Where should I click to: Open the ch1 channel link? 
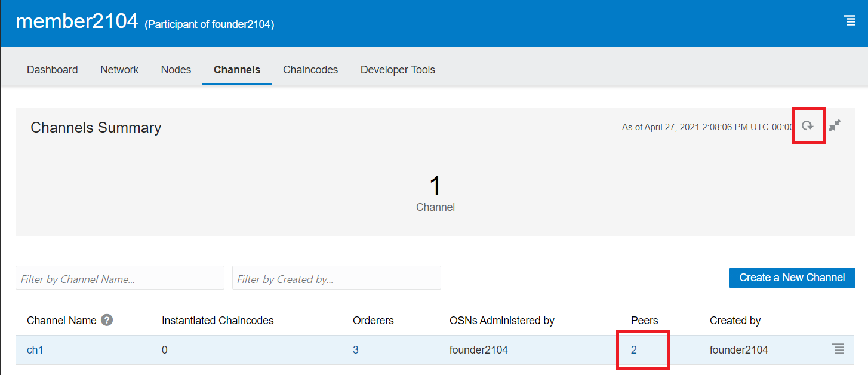(35, 350)
